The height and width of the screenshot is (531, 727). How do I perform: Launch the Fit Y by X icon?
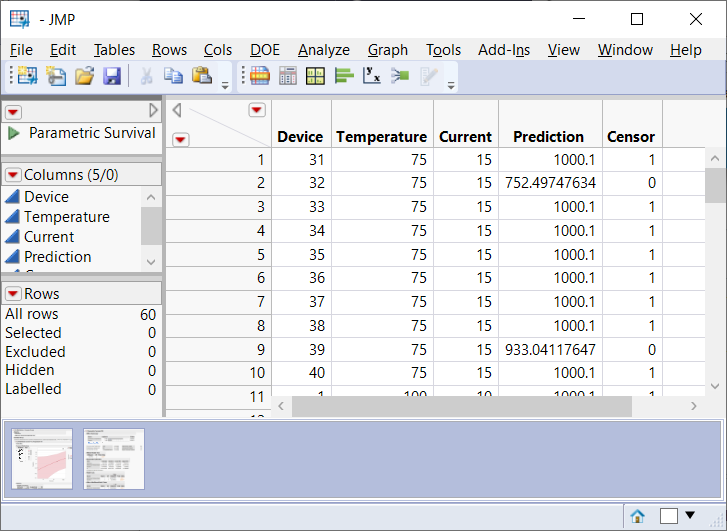pyautogui.click(x=372, y=76)
